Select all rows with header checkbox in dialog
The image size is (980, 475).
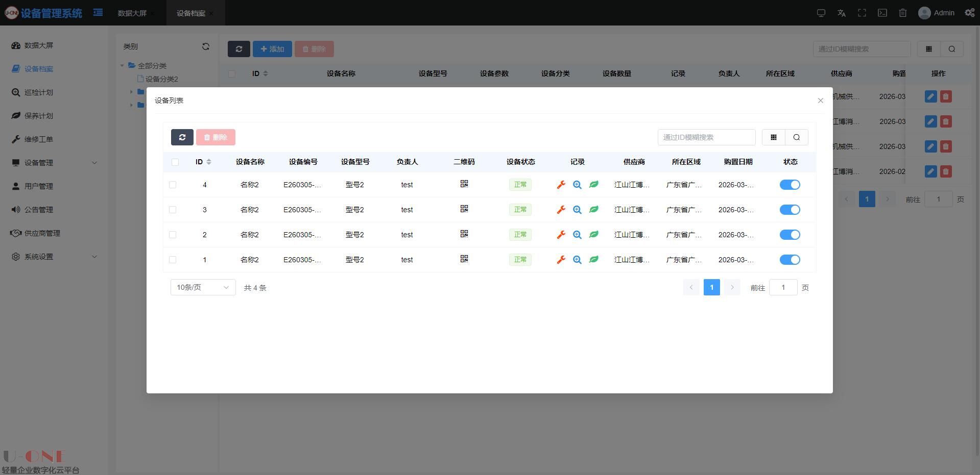click(175, 162)
